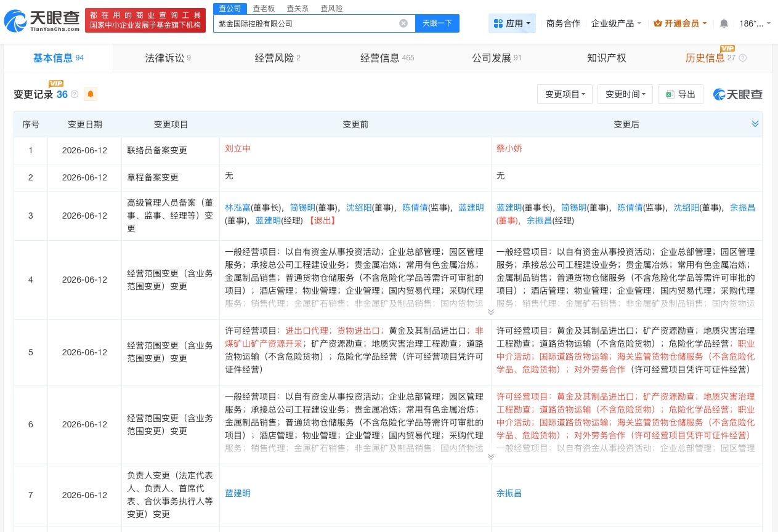Select the 查公司 search tab

tap(230, 9)
